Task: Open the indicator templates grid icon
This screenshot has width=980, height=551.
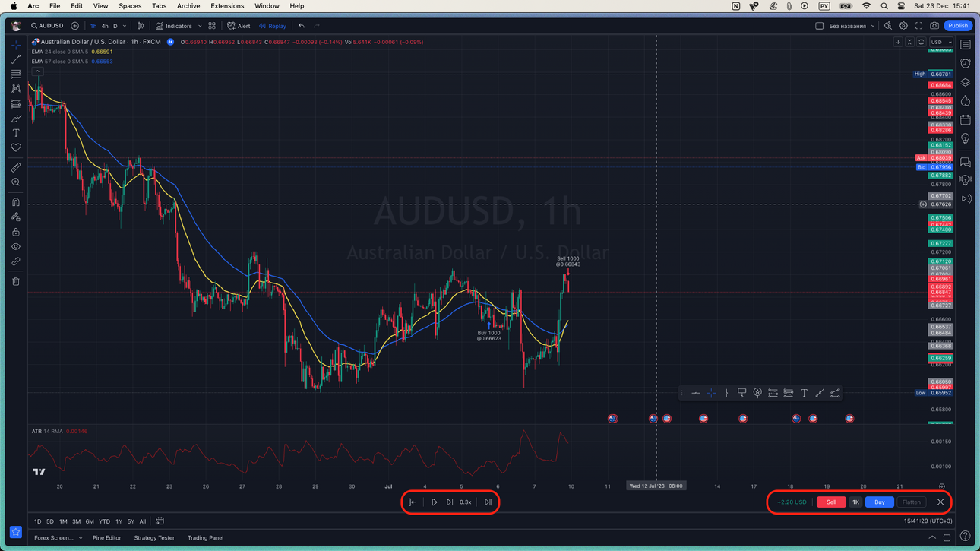Action: click(212, 26)
